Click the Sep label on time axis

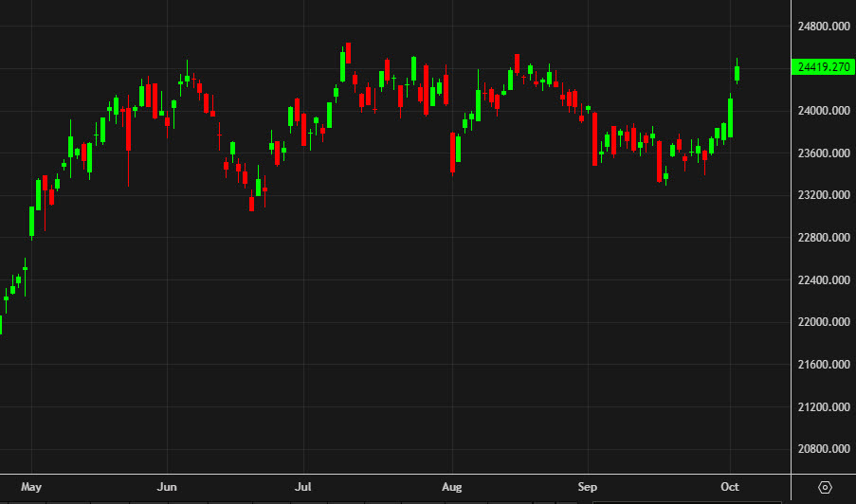pos(589,487)
